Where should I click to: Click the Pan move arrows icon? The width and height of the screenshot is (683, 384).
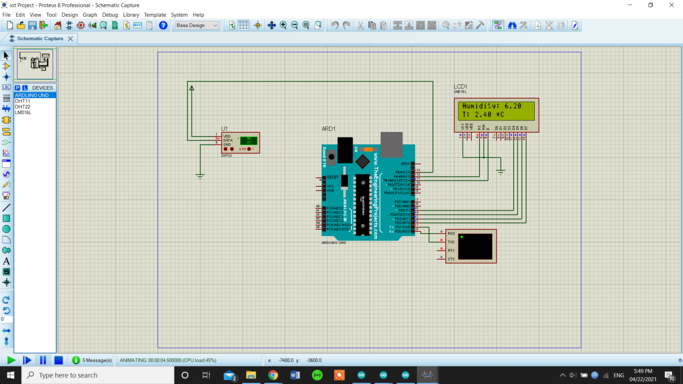(271, 26)
